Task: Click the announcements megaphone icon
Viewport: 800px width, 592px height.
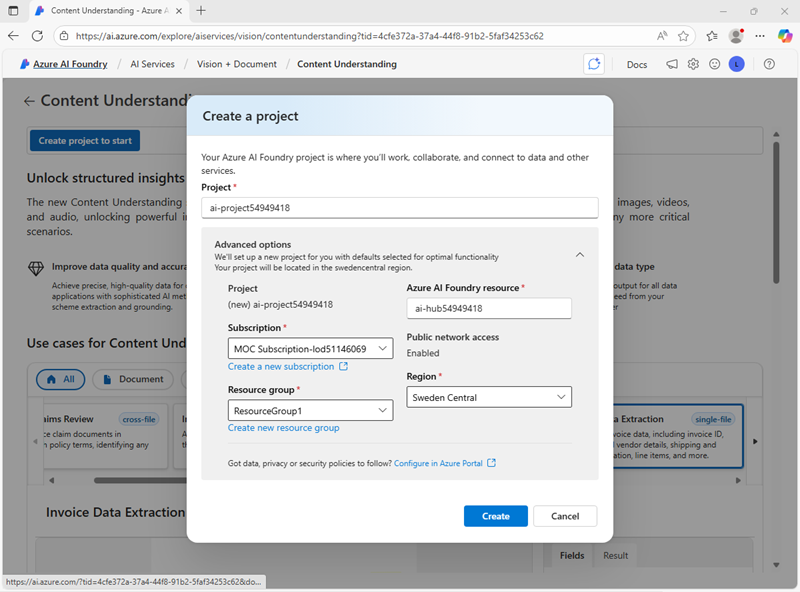Action: tap(672, 64)
